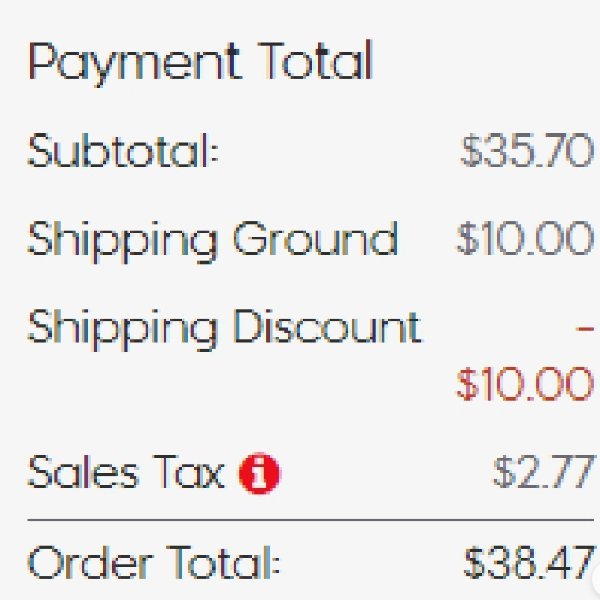The image size is (600, 600).
Task: Click the $10.00 Shipping Ground amount
Action: (x=525, y=238)
